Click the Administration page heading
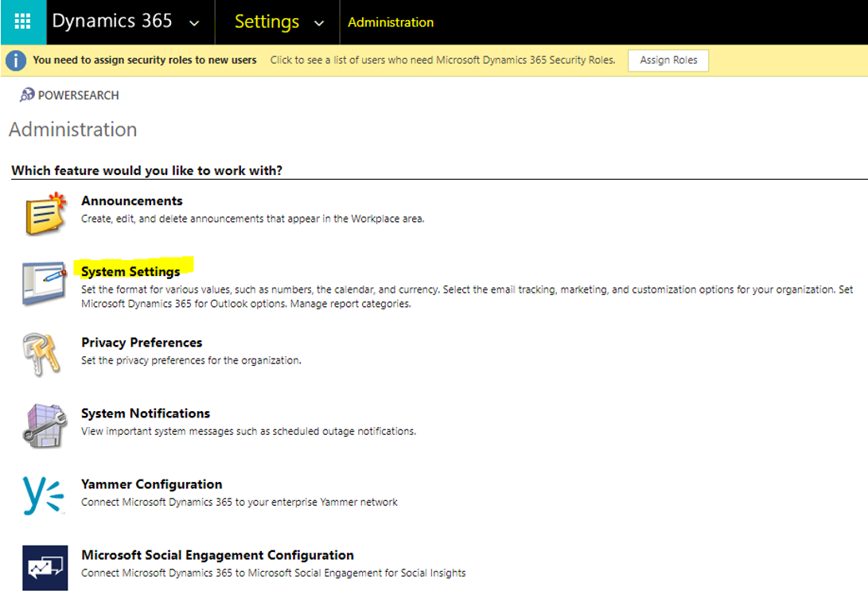This screenshot has height=598, width=868. click(x=73, y=130)
